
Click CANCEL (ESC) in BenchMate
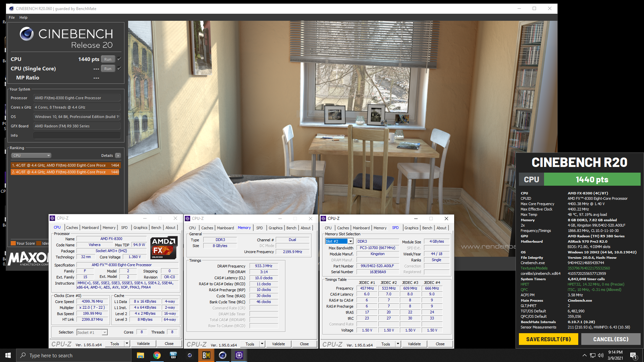pyautogui.click(x=611, y=339)
